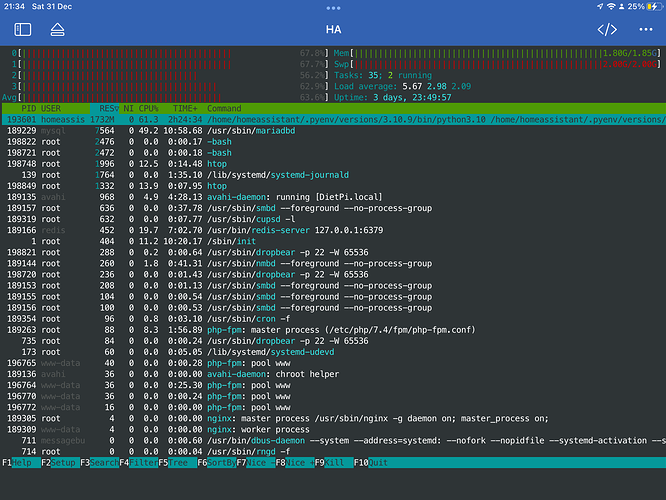
Task: Select php-fpm pool www PID 196764
Action: coord(333,385)
